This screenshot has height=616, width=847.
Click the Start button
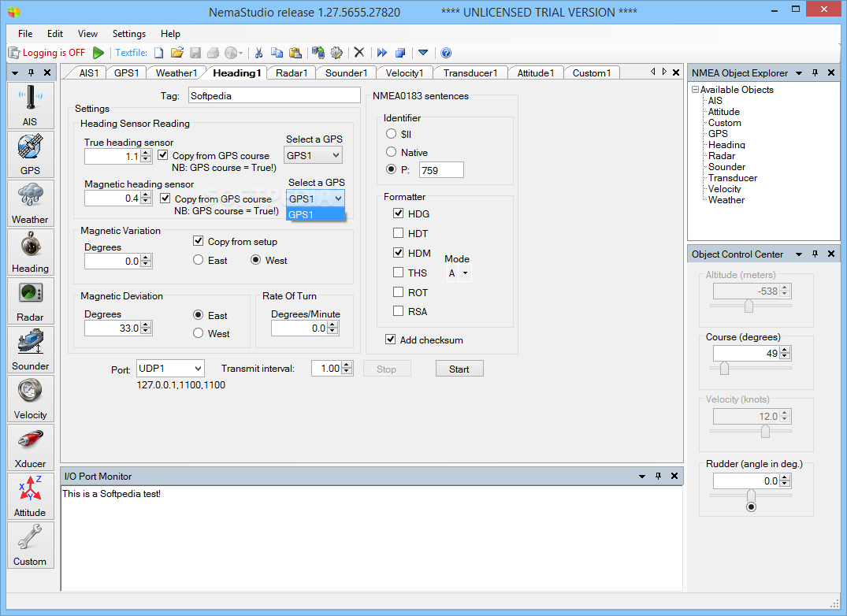coord(459,369)
